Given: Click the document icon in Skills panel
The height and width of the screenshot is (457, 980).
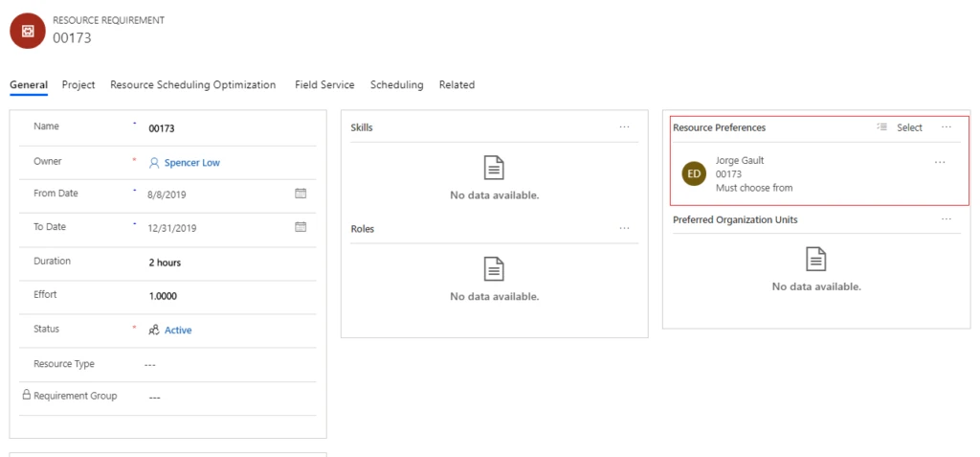Looking at the screenshot, I should point(494,168).
